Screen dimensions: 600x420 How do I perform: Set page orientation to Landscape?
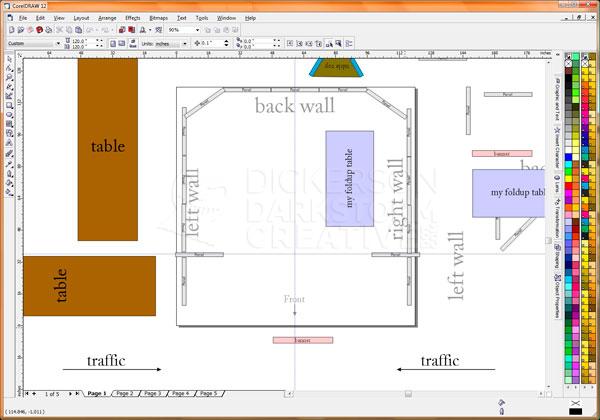122,44
